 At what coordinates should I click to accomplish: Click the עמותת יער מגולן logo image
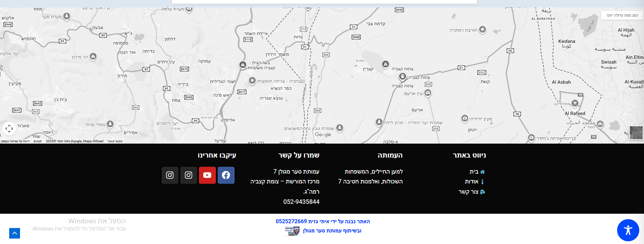(x=293, y=231)
